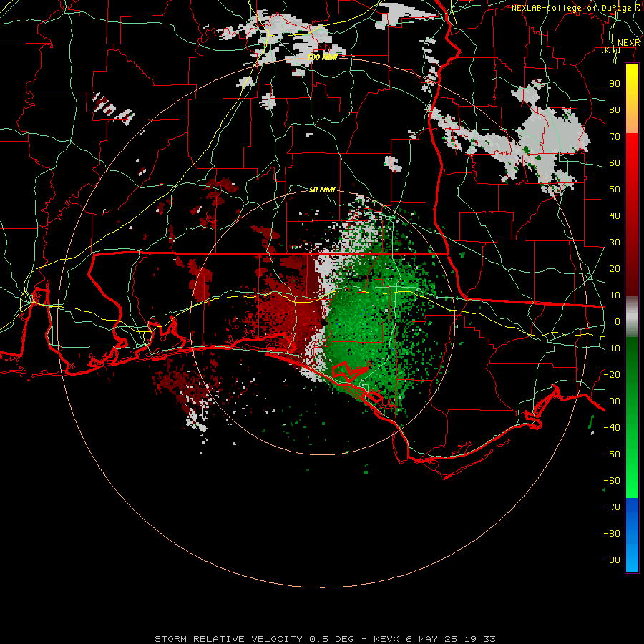This screenshot has height=644, width=644.
Task: Click the gray zero-velocity segment of the color bar
Action: pyautogui.click(x=632, y=317)
